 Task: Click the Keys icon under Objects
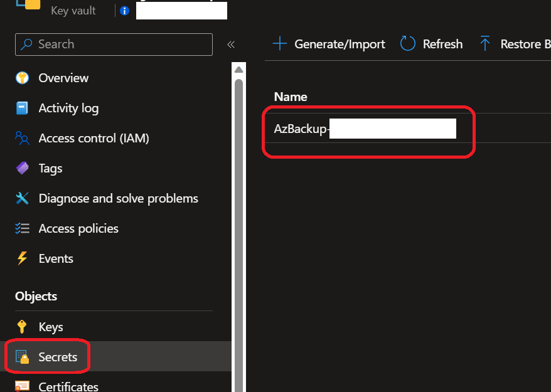23,327
